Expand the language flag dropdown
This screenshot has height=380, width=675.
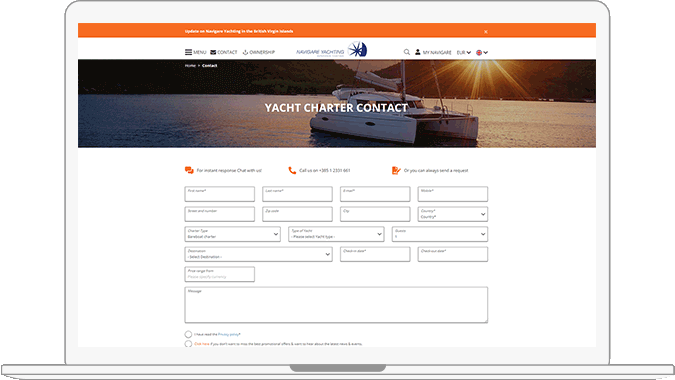[482, 53]
